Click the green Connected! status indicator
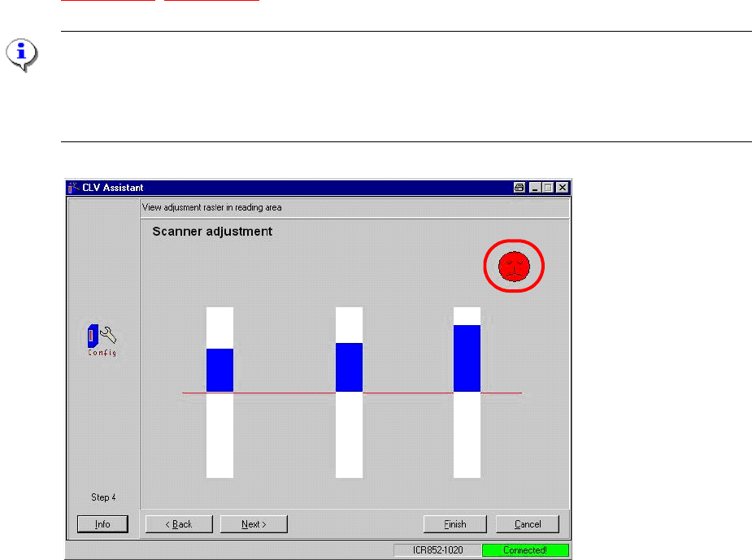This screenshot has height=560, width=752. [x=525, y=550]
